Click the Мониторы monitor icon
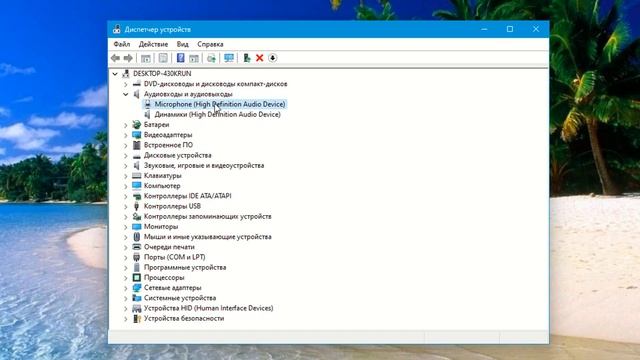The image size is (640, 360). coord(137,227)
